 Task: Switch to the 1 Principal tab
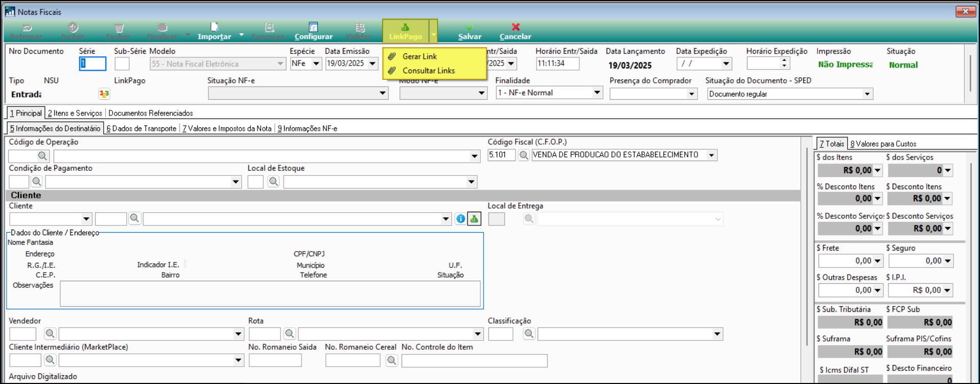(26, 113)
